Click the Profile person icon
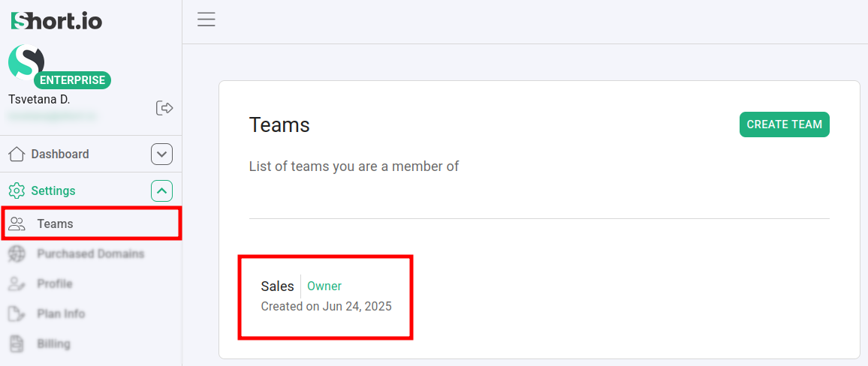This screenshot has width=868, height=366. tap(17, 283)
